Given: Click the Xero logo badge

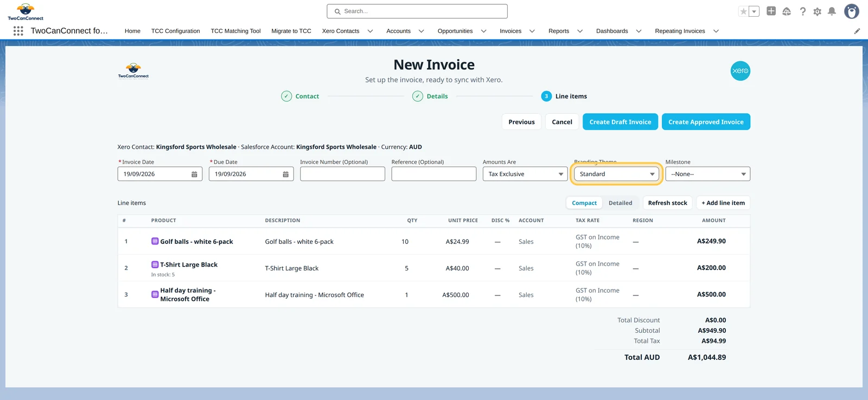Looking at the screenshot, I should click(x=740, y=71).
